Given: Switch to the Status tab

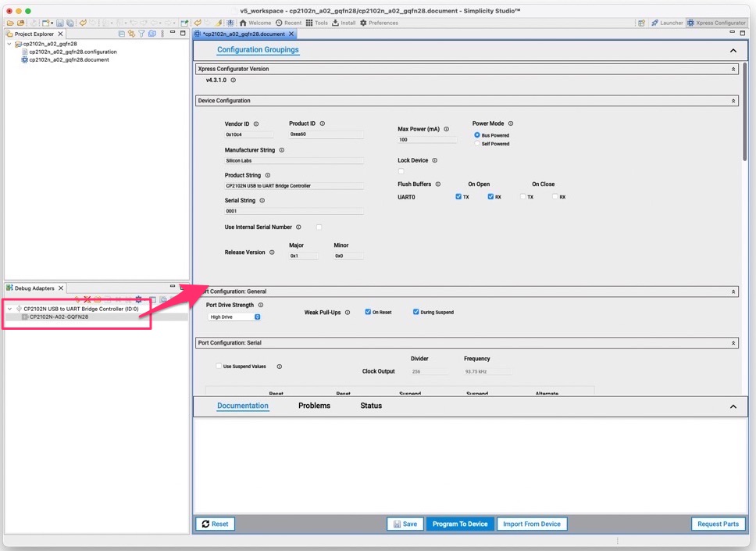Looking at the screenshot, I should tap(371, 406).
